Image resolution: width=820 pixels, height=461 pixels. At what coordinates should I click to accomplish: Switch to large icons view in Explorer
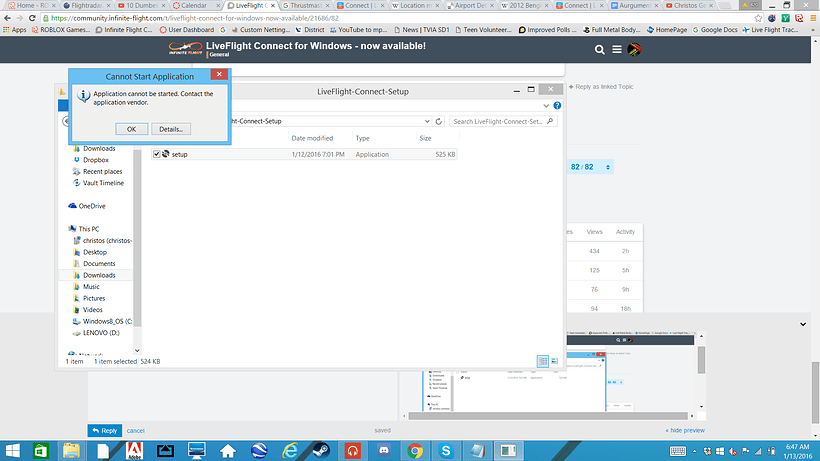[554, 361]
